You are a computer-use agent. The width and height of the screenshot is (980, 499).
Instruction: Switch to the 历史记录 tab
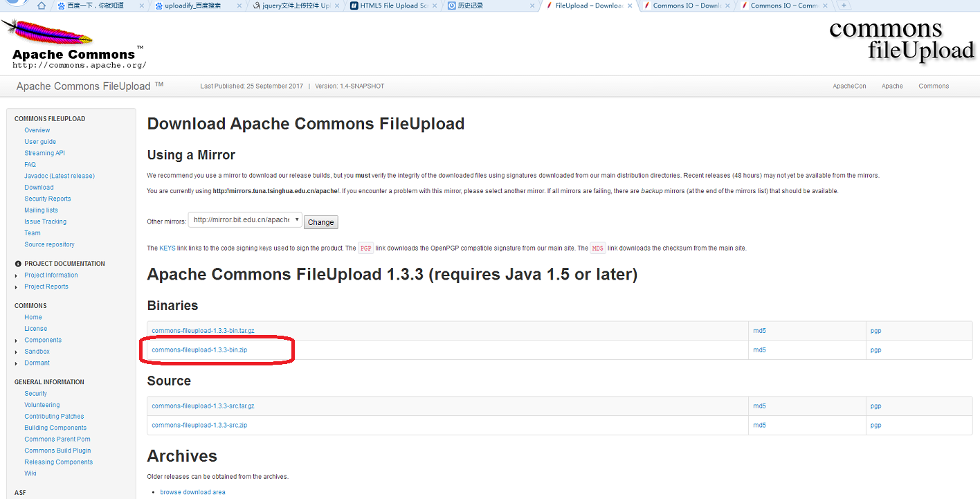(471, 6)
